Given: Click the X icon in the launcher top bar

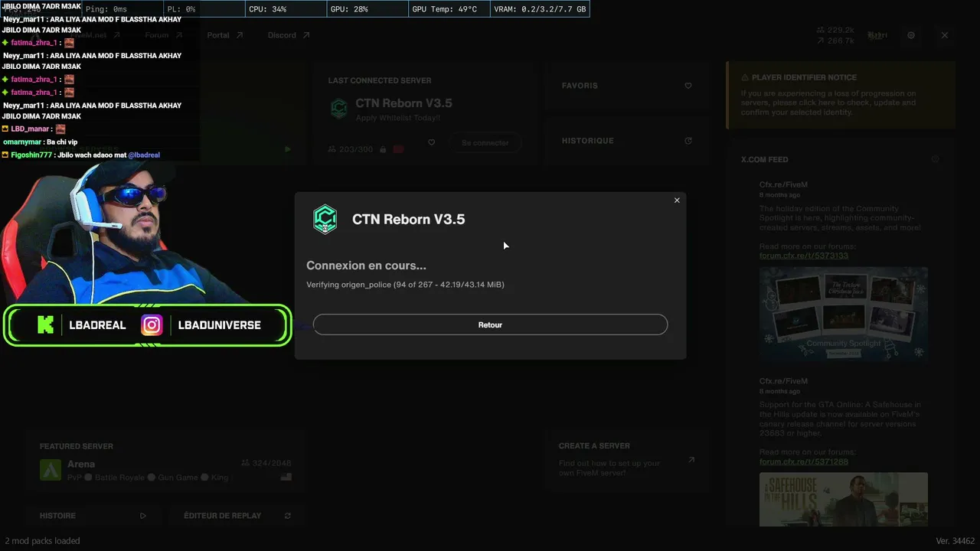Looking at the screenshot, I should (x=945, y=35).
